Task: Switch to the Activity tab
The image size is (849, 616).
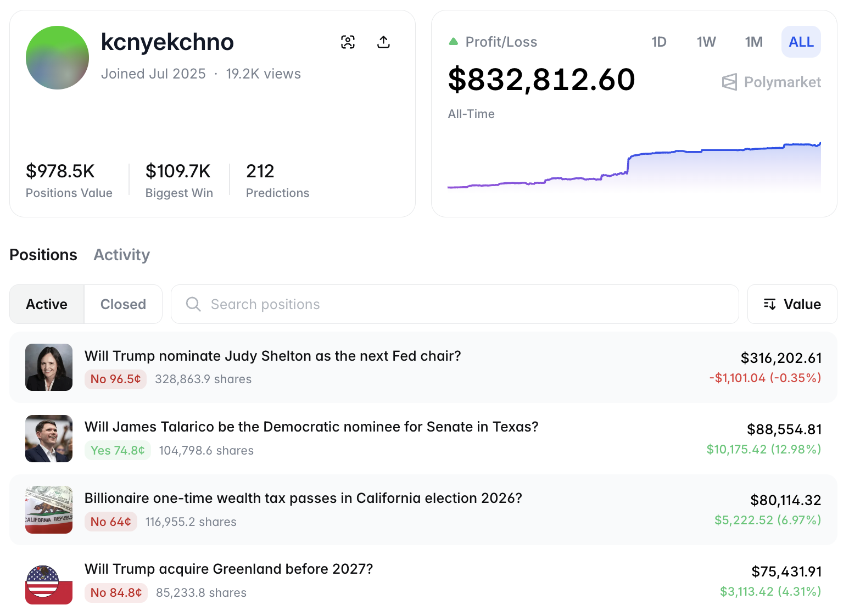Action: pyautogui.click(x=121, y=255)
